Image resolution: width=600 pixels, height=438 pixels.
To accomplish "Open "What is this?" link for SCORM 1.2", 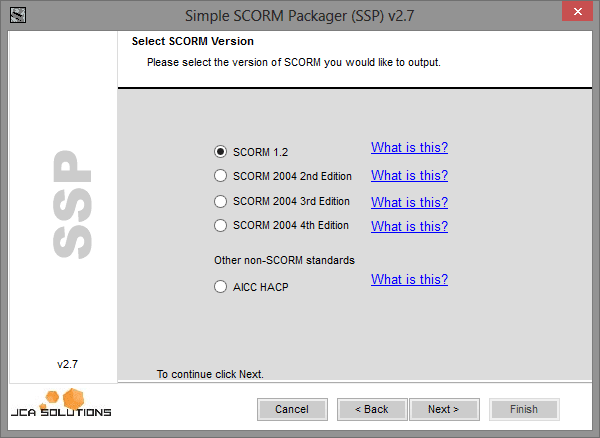I will (409, 148).
